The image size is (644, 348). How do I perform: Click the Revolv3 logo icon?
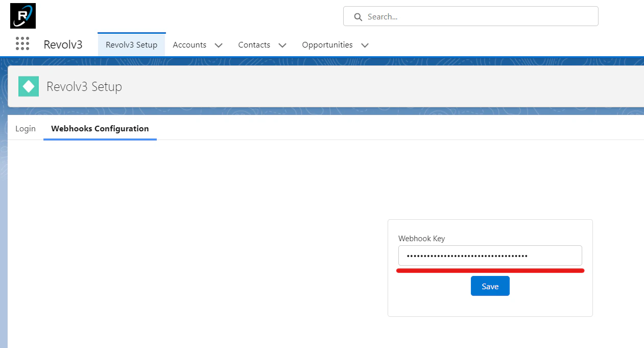[x=23, y=16]
